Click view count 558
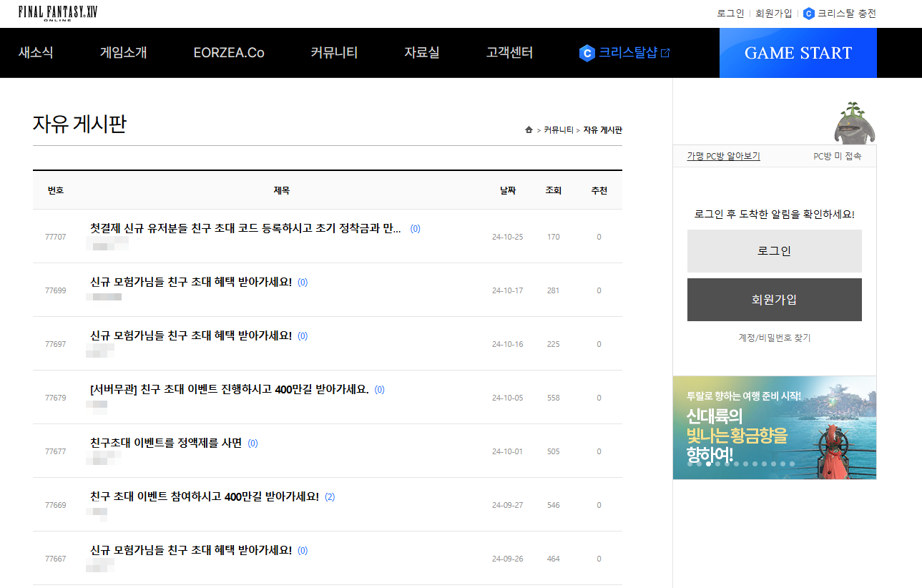 554,398
